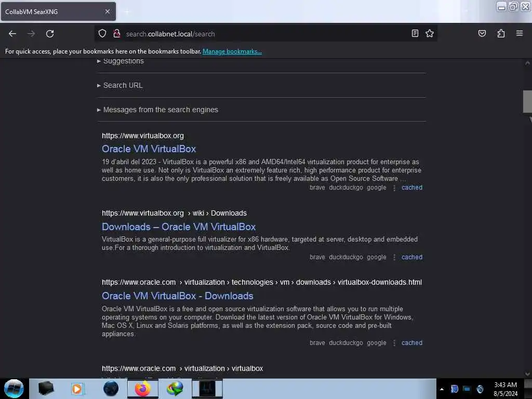Open Downloads – Oracle VM VirtualBox result
Screen dimensions: 532x399
tap(179, 227)
